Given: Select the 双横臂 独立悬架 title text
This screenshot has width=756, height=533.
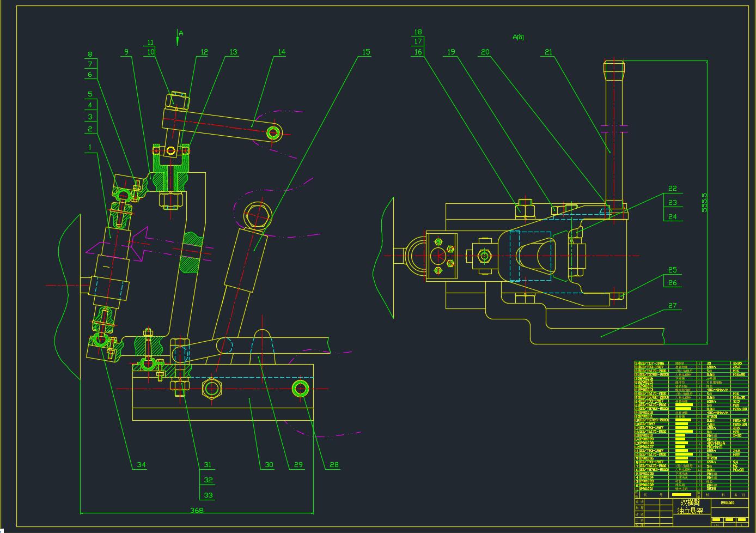Looking at the screenshot, I should tap(691, 507).
